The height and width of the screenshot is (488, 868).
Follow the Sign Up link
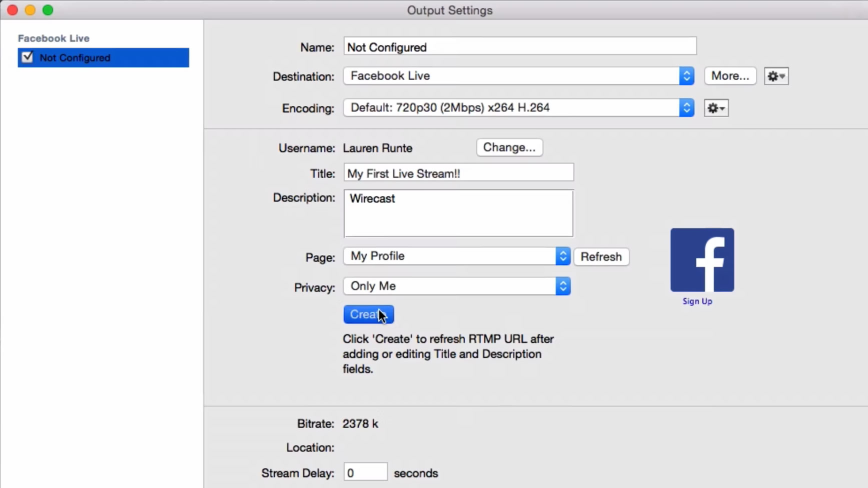pyautogui.click(x=697, y=301)
